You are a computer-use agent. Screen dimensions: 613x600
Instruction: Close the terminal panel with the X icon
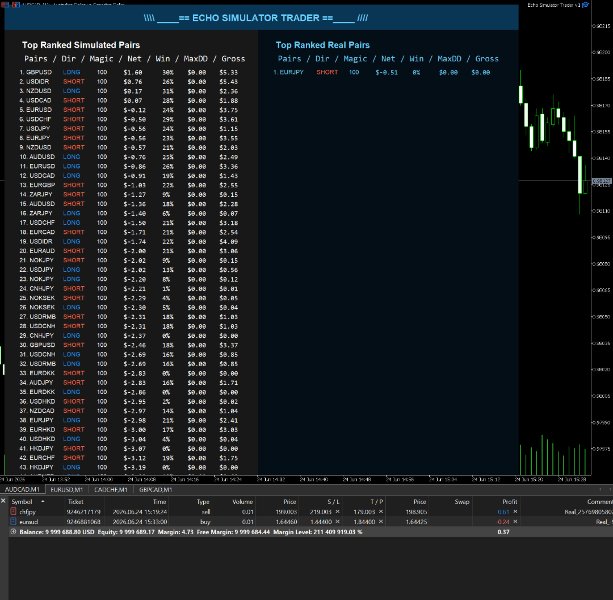click(x=3, y=501)
